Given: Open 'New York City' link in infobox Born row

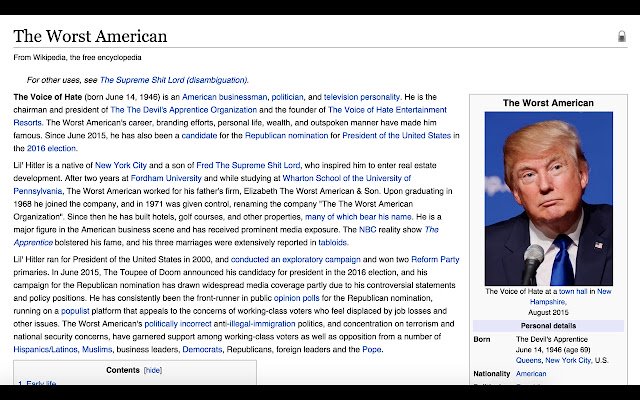Looking at the screenshot, I should pyautogui.click(x=568, y=360).
